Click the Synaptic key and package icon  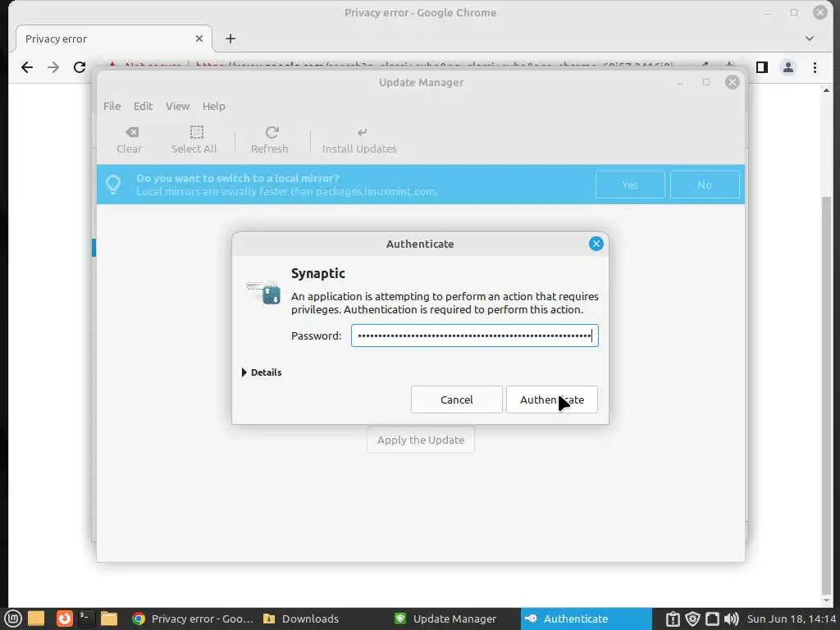tap(263, 292)
